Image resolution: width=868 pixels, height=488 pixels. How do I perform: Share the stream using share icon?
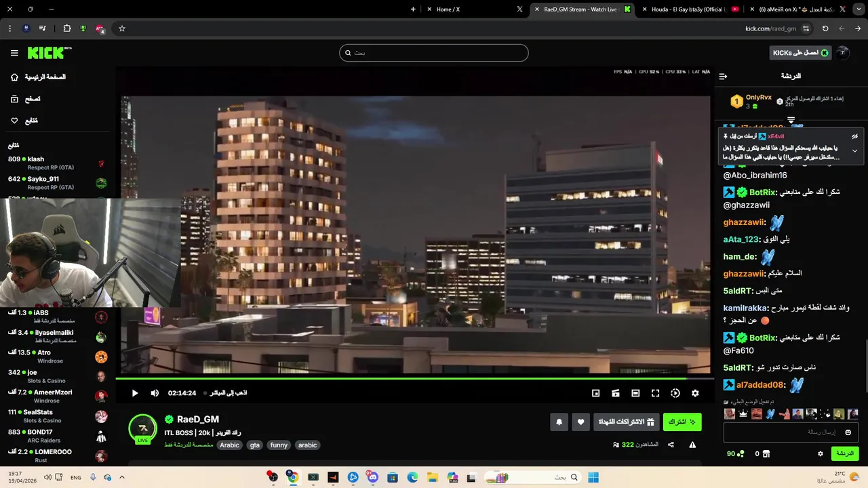tap(671, 445)
